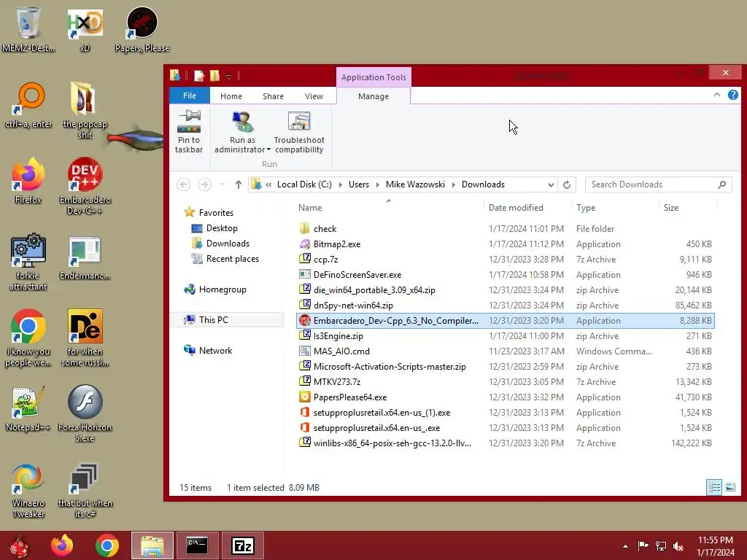This screenshot has height=560, width=747.
Task: Collapse the ribbon with the chevron
Action: tap(717, 95)
